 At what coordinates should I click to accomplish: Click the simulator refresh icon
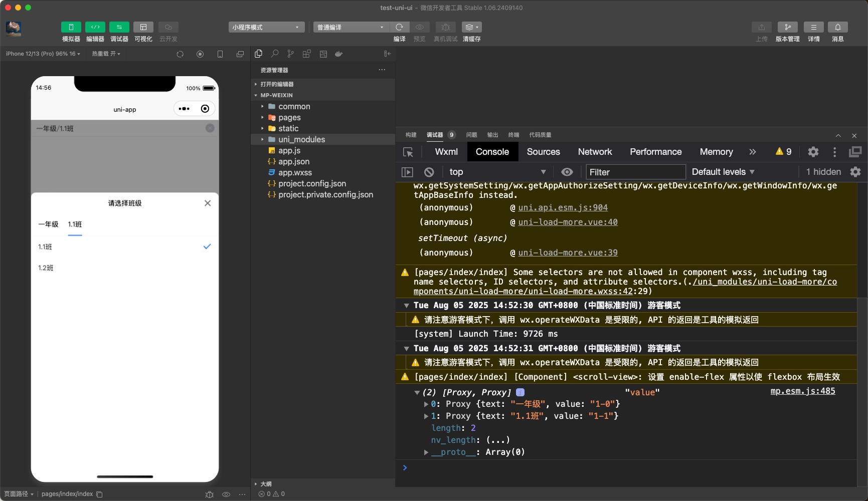click(x=180, y=54)
